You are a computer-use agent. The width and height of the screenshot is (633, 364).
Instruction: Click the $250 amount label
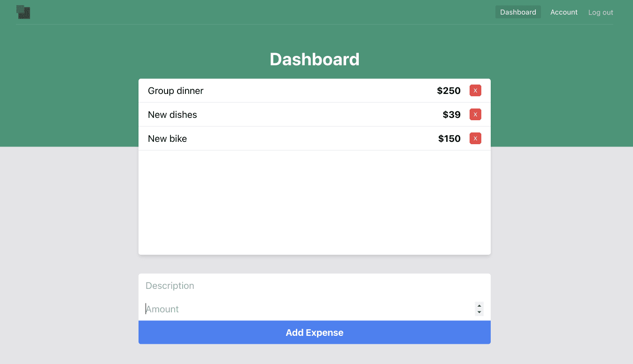coord(448,90)
